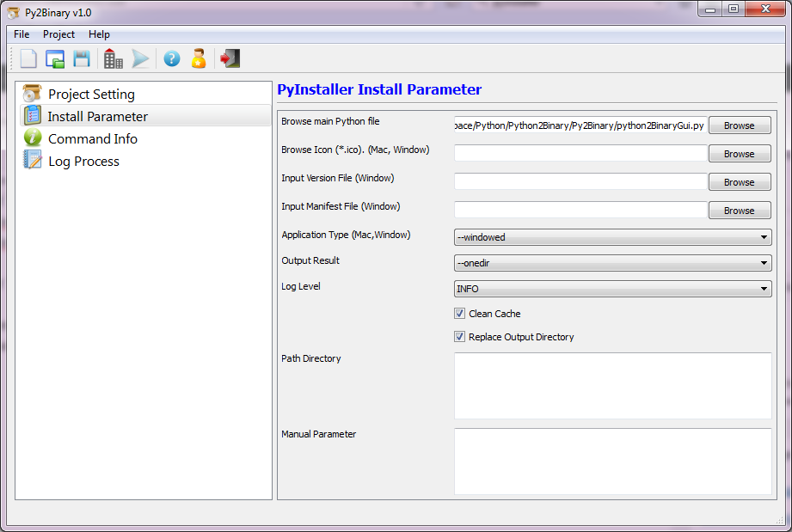Click the Path Directory text area
The width and height of the screenshot is (792, 532).
pyautogui.click(x=612, y=386)
